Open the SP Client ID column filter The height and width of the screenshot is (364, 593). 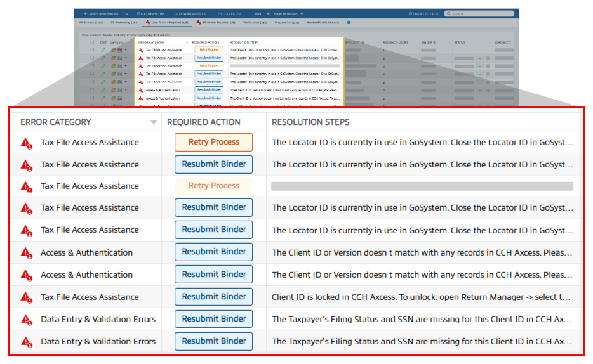coord(378,42)
